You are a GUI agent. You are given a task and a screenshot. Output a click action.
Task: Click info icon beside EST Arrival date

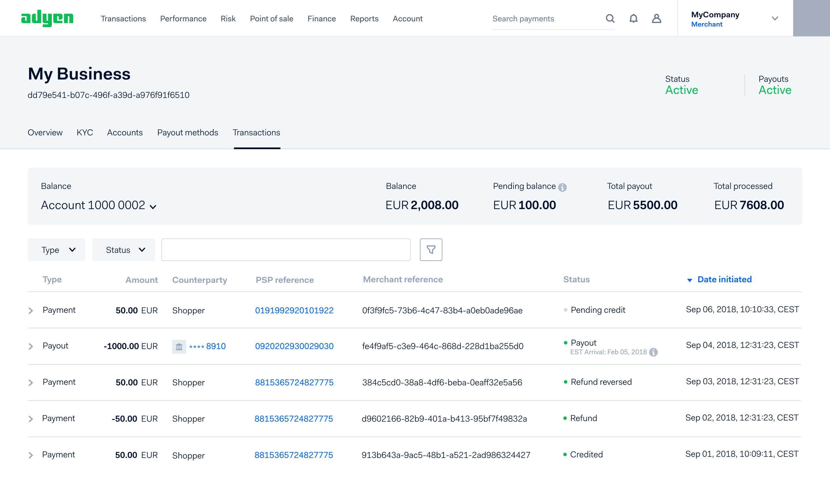coord(653,352)
